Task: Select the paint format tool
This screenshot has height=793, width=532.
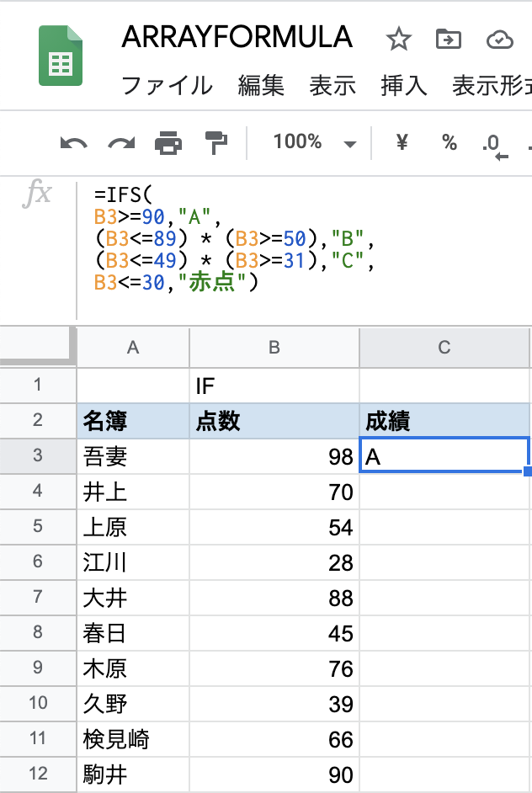Action: [x=216, y=142]
